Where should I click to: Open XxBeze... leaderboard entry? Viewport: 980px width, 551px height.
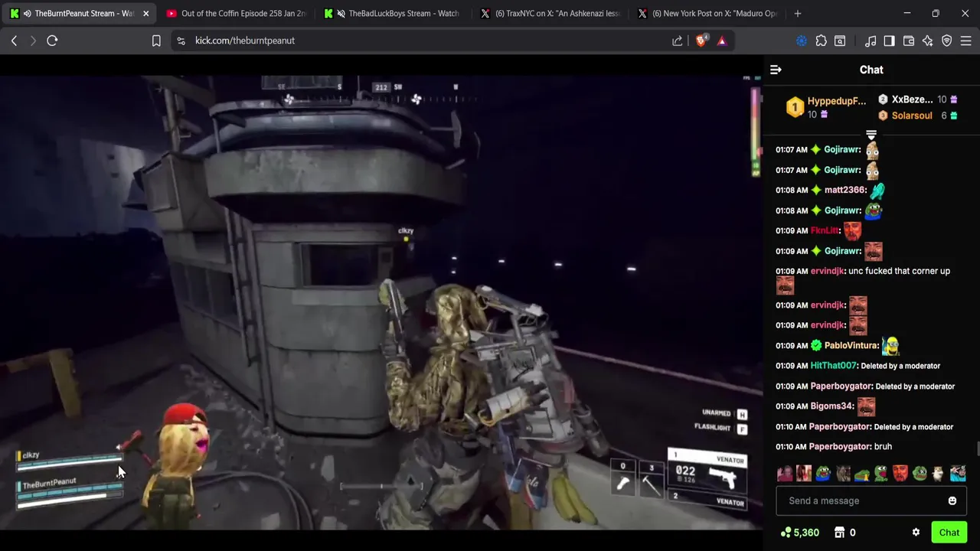pyautogui.click(x=917, y=99)
